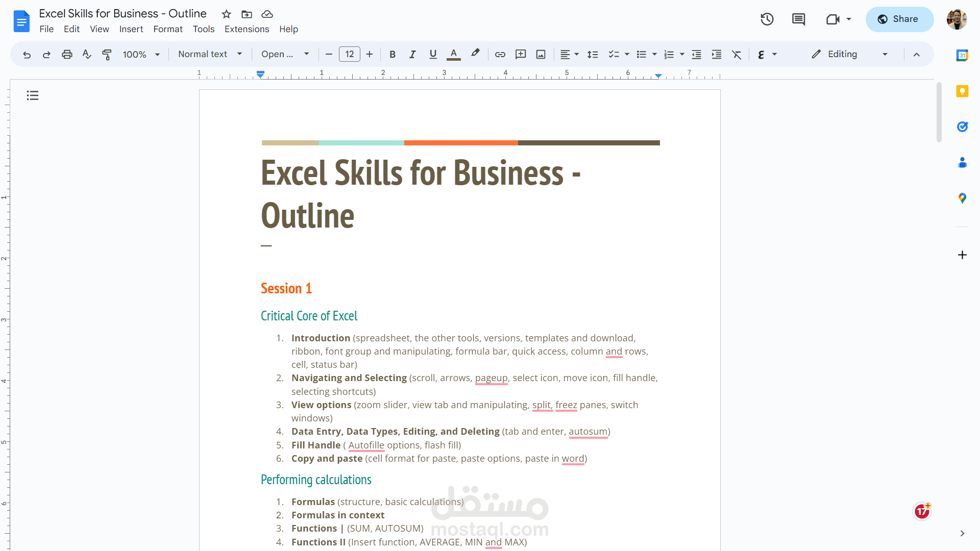
Task: Click clear formatting icon
Action: [737, 55]
